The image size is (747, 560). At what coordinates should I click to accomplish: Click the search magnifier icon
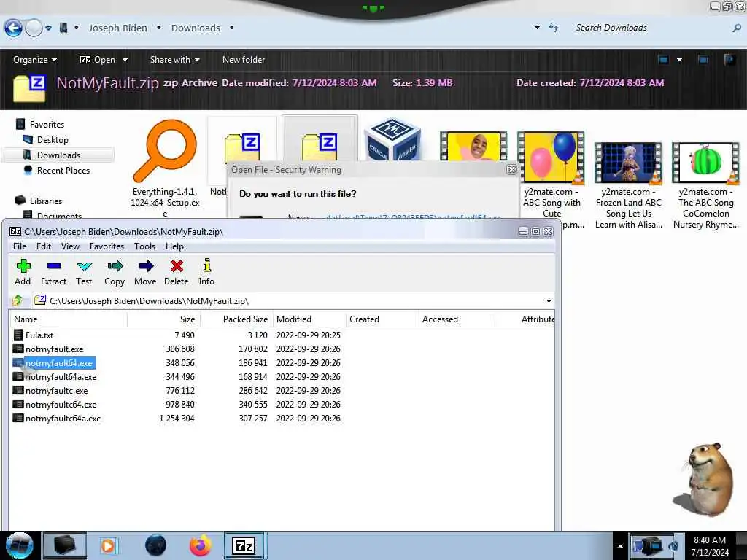(737, 28)
